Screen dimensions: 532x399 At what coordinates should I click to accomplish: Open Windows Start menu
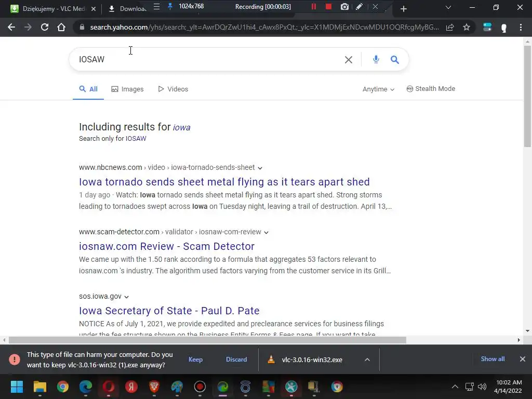coord(17,387)
